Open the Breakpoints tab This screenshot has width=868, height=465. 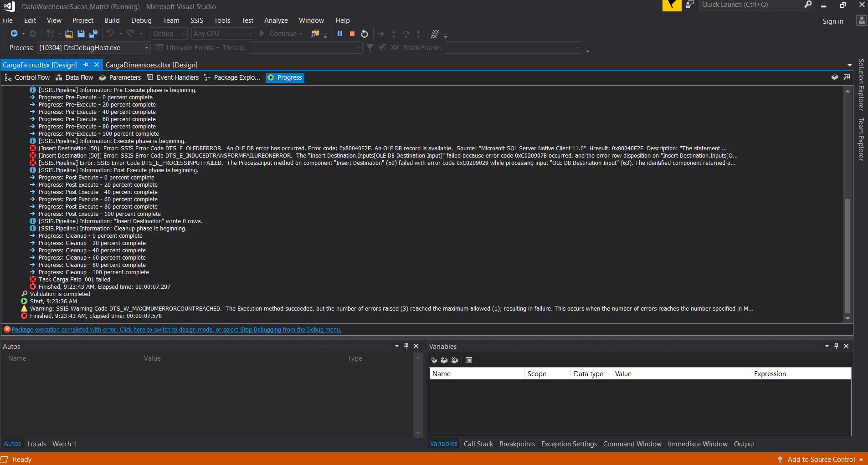[517, 444]
